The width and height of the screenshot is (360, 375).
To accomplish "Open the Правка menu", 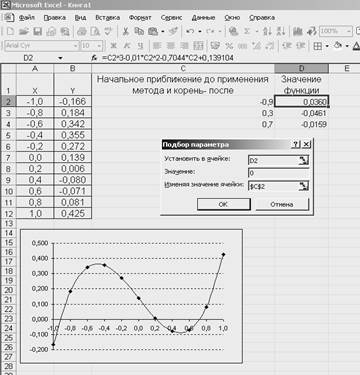I will (x=55, y=18).
